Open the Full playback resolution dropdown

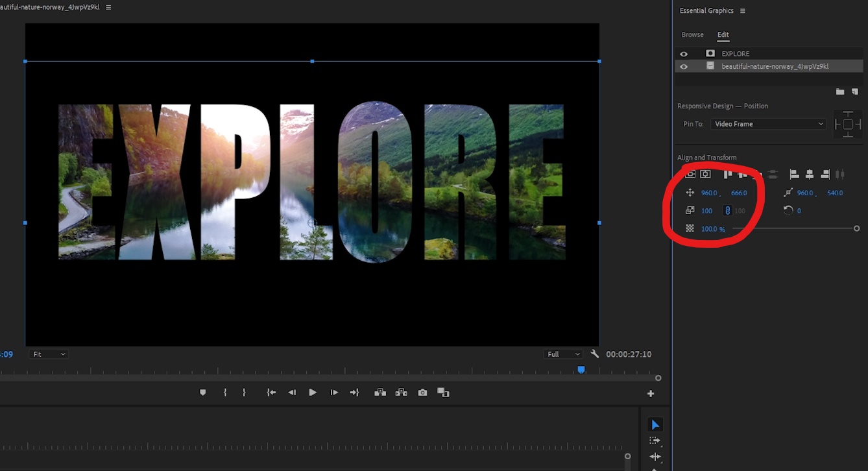tap(563, 354)
